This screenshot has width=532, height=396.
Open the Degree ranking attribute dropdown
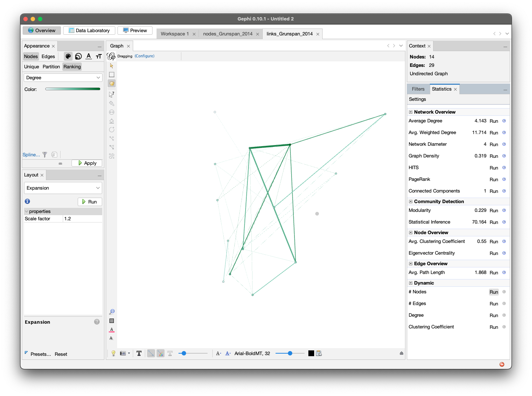(63, 77)
